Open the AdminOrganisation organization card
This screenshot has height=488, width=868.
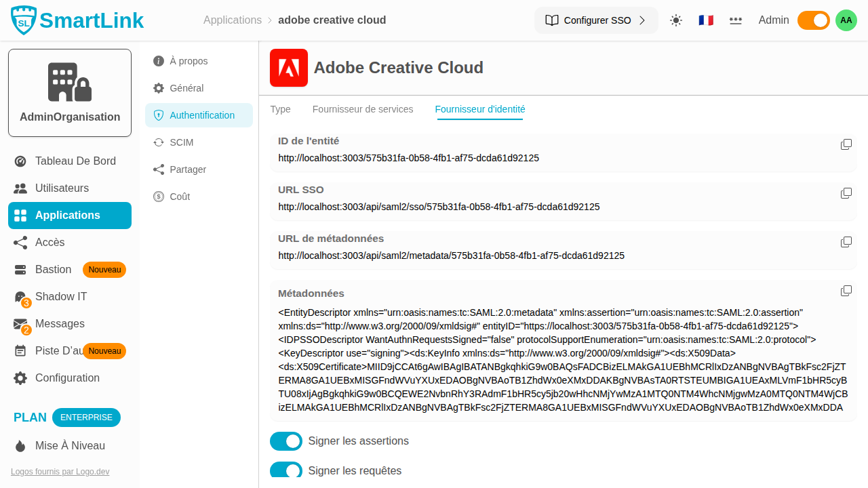pos(70,93)
